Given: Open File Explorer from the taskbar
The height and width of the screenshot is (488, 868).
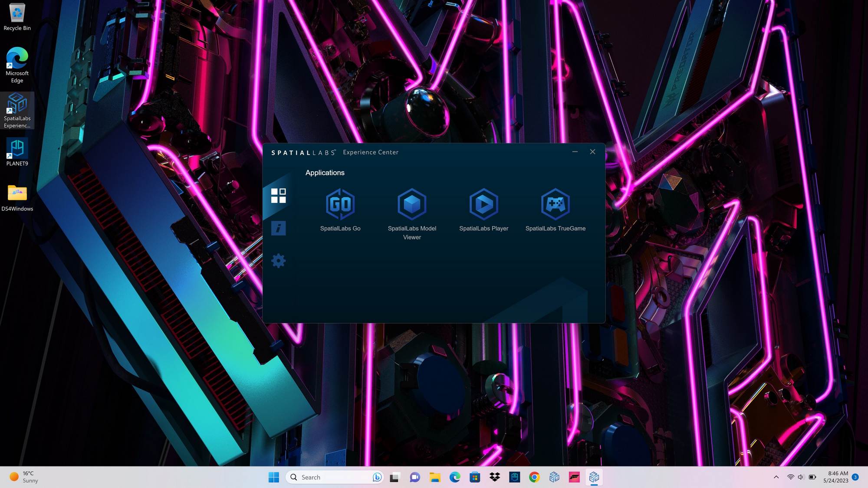Looking at the screenshot, I should (434, 477).
